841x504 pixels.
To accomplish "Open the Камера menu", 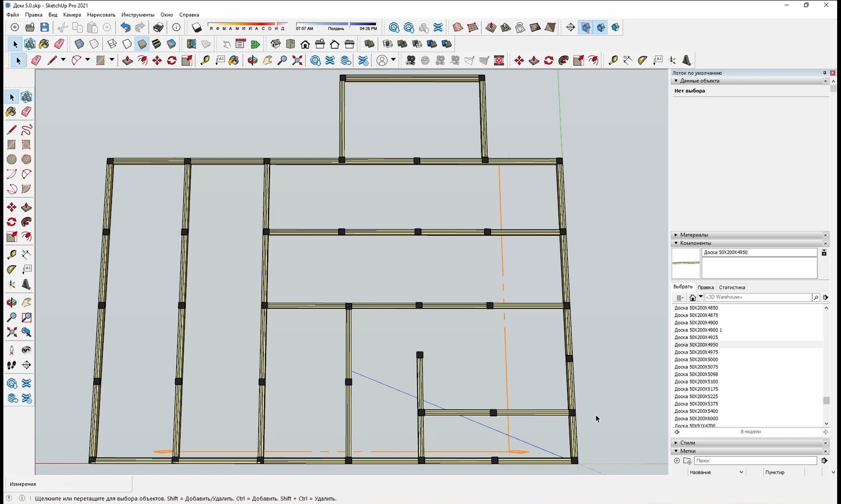I will [71, 15].
